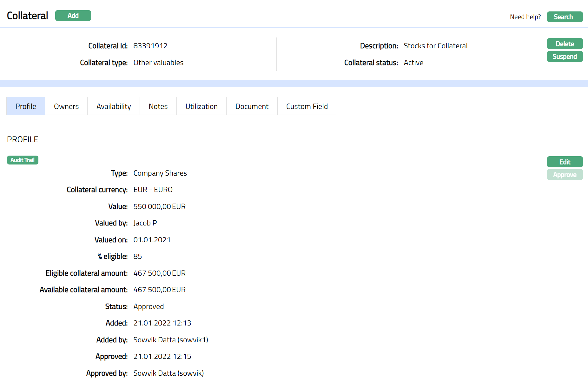This screenshot has height=389, width=588.
Task: Click the Added by name Sowvik Datta (sowvik1)
Action: click(x=171, y=340)
